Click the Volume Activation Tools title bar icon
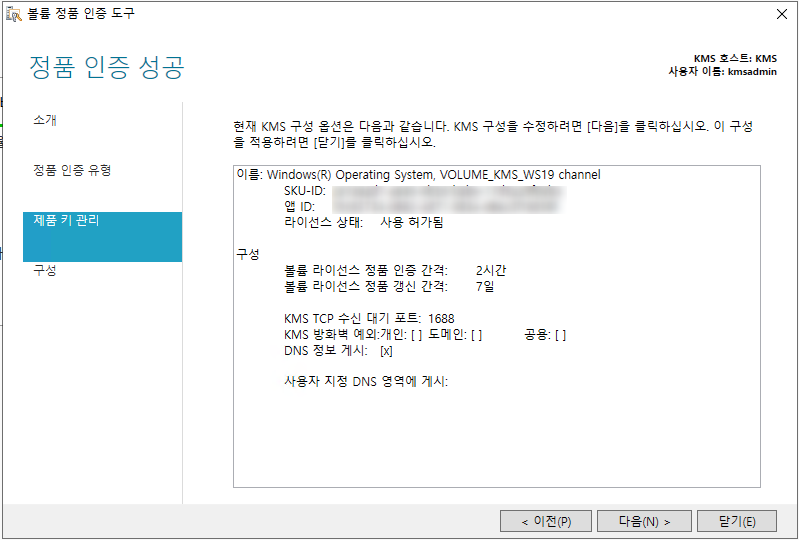This screenshot has height=540, width=799. [x=14, y=14]
